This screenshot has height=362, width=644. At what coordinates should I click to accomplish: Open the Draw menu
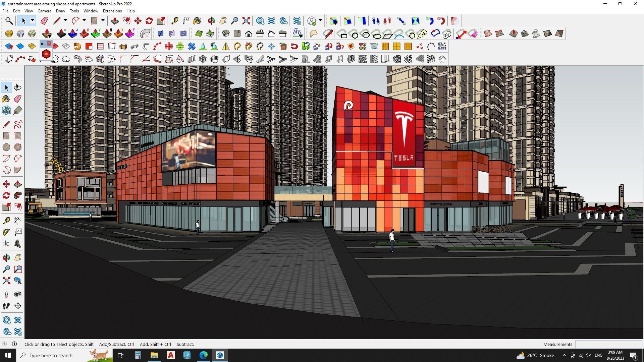(60, 11)
